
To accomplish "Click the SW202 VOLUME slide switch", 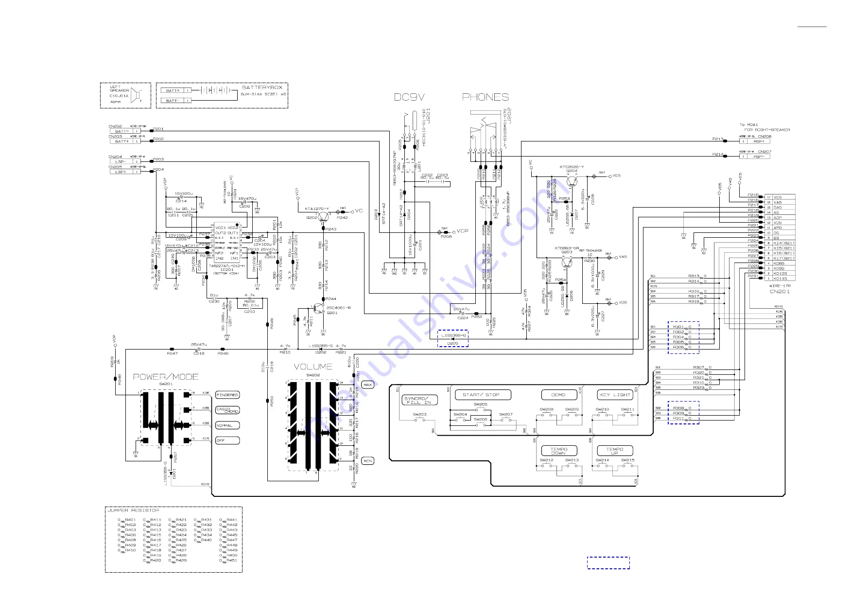I will coord(313,425).
